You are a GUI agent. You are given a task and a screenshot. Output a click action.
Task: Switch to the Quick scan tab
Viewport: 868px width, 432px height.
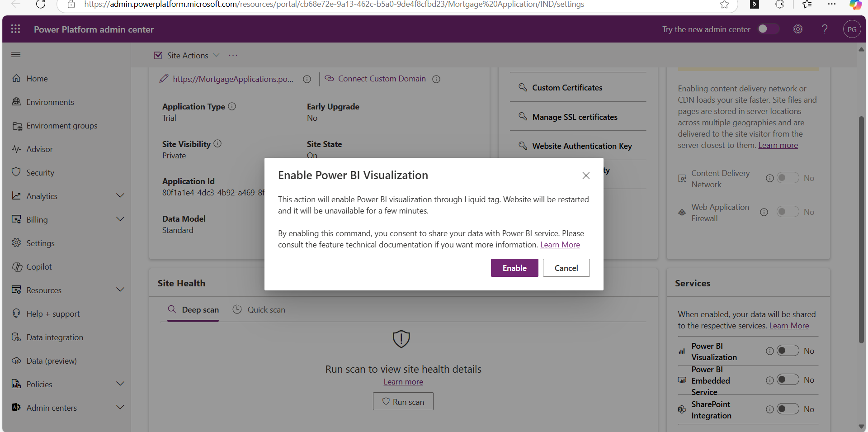259,310
